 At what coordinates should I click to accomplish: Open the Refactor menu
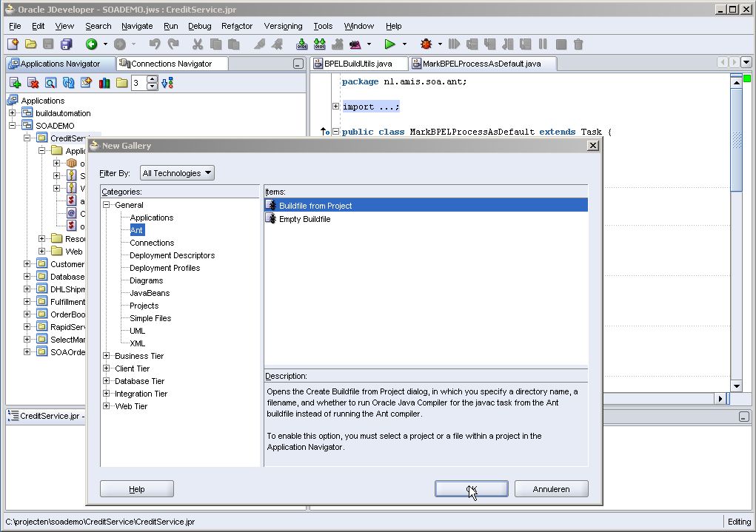[237, 26]
